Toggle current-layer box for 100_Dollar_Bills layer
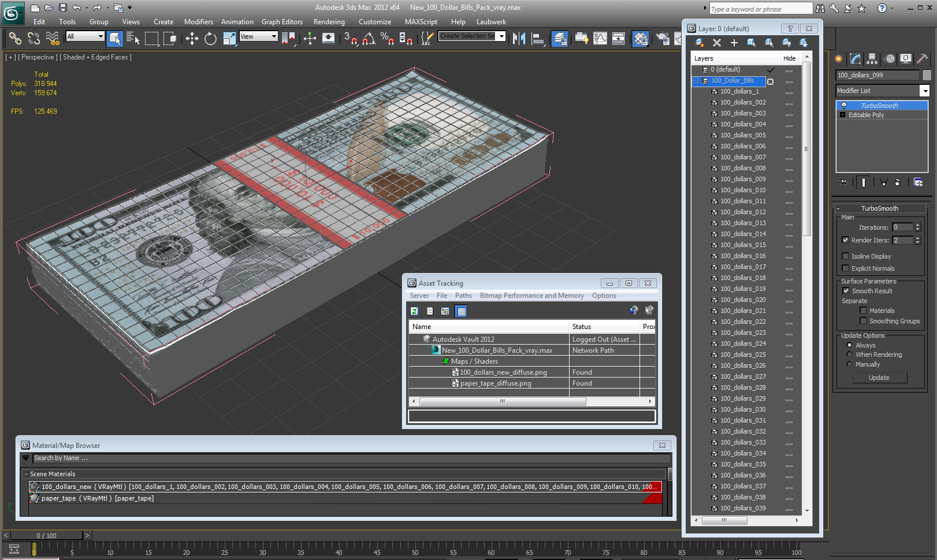The image size is (937, 560). (x=770, y=81)
